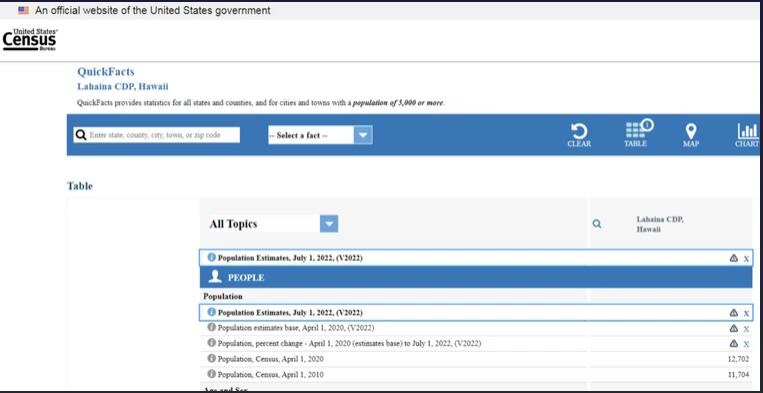Click the person icon on the PEOPLE bar

coord(215,277)
